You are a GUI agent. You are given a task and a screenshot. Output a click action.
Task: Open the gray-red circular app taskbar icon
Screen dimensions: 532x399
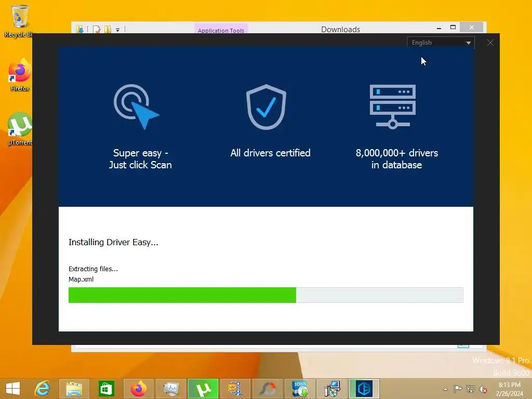pos(268,389)
